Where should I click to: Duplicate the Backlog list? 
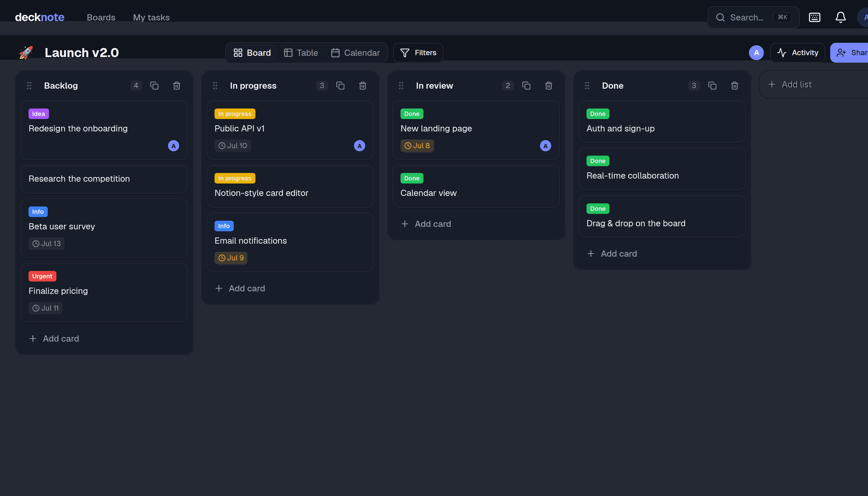[x=154, y=86]
